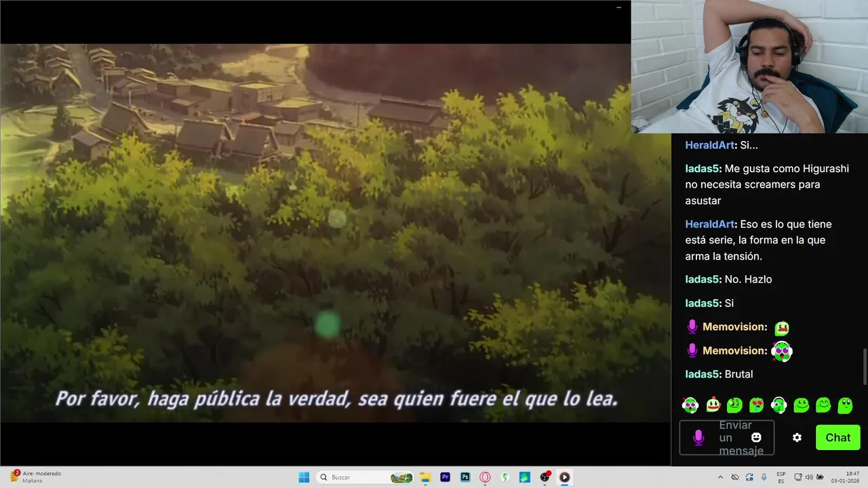This screenshot has height=488, width=868.
Task: Open the emoji picker smiley in message box
Action: pyautogui.click(x=756, y=438)
